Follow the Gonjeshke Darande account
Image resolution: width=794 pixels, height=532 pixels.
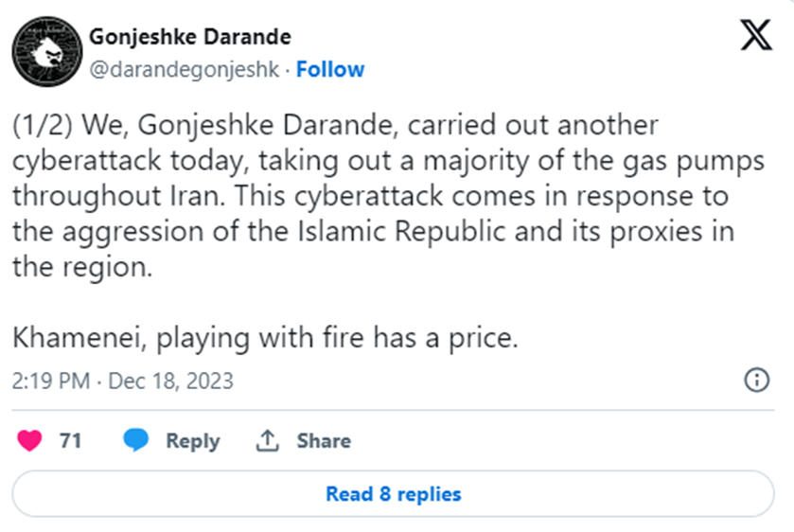(x=330, y=69)
